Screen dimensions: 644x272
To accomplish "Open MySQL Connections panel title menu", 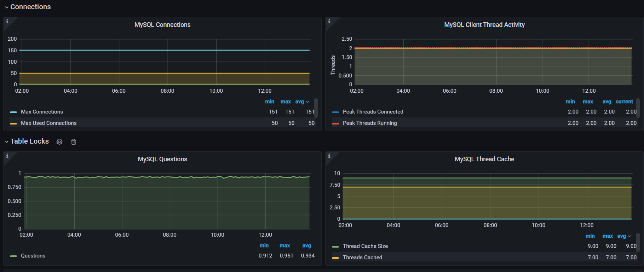I will [162, 25].
